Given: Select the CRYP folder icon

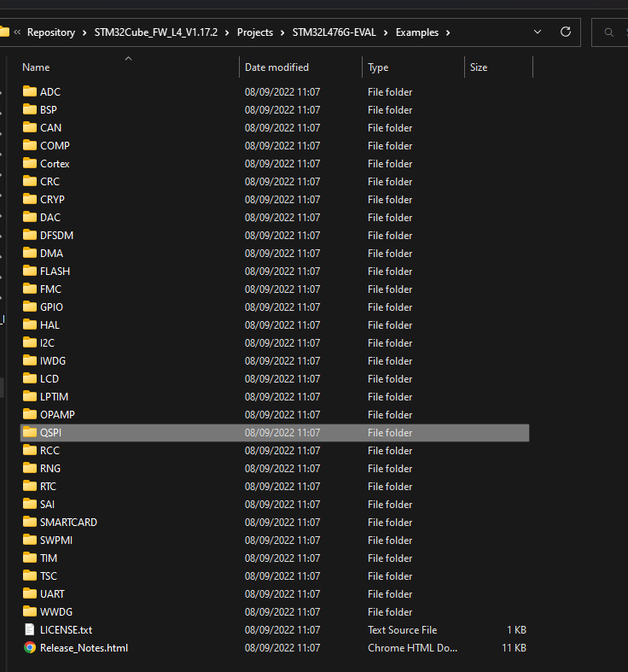Looking at the screenshot, I should (30, 199).
